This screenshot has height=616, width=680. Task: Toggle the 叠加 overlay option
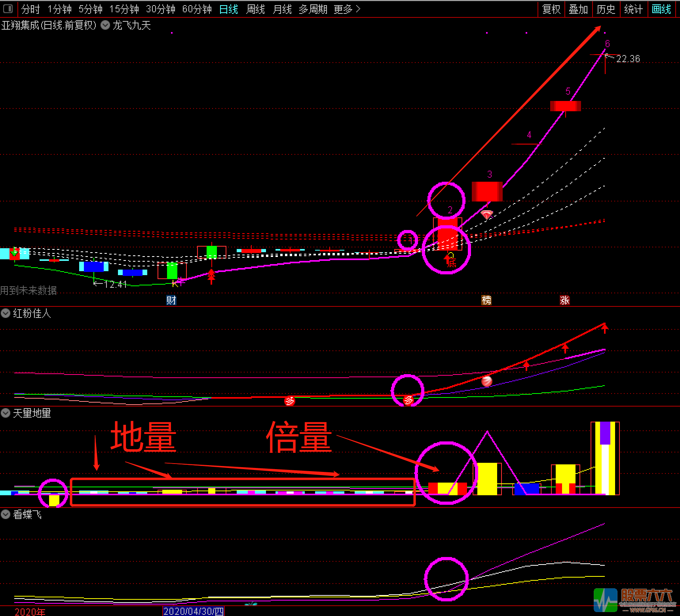[578, 9]
